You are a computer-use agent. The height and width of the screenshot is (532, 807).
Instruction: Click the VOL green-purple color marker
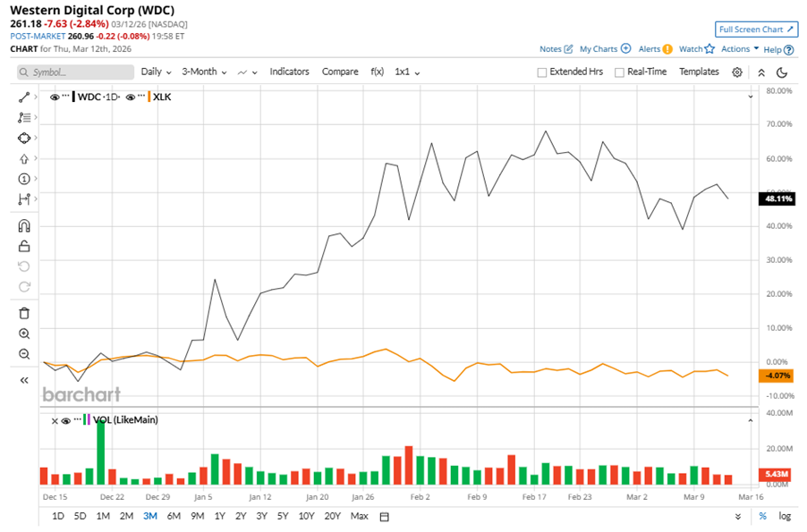tap(87, 420)
